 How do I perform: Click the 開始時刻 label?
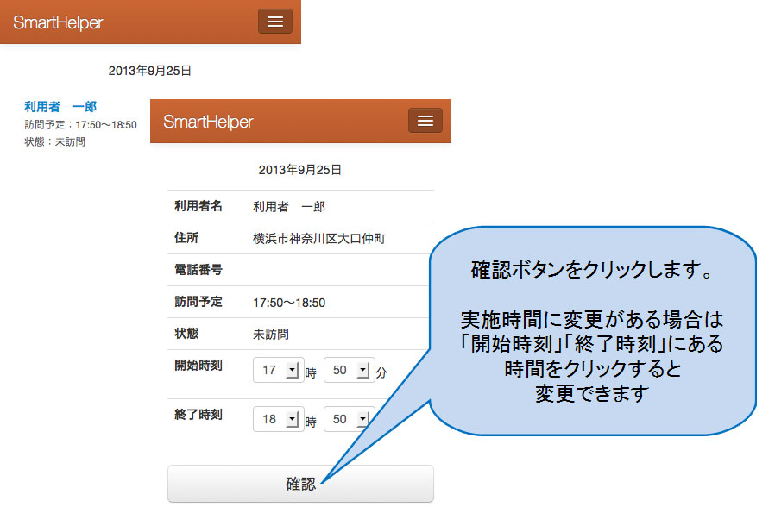198,366
